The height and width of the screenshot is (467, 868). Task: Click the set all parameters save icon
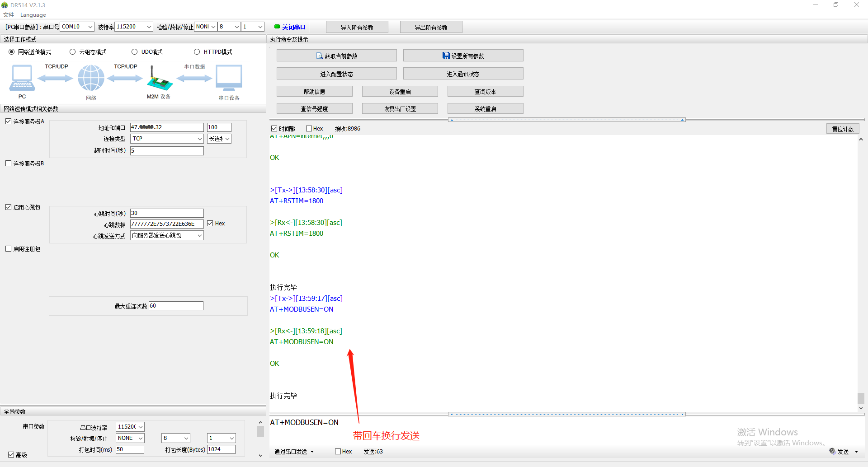(446, 56)
